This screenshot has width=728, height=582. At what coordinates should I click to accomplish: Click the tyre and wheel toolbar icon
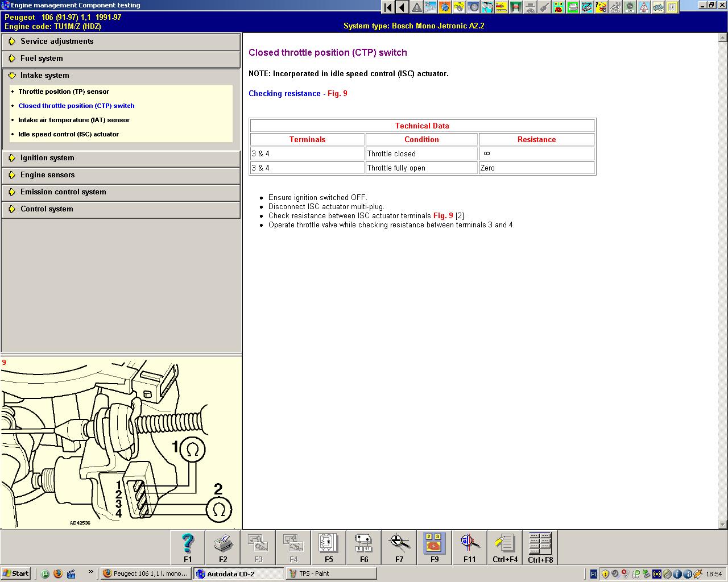tap(473, 7)
